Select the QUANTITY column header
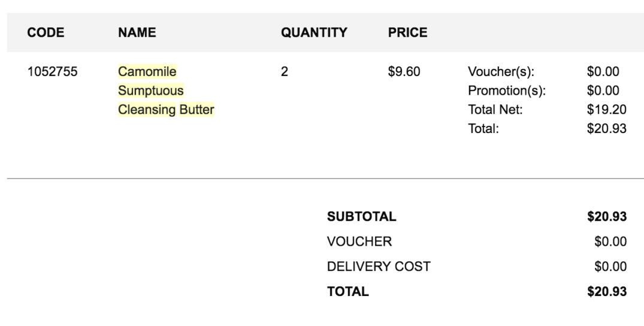Viewport: 644px width, 326px height. tap(314, 33)
